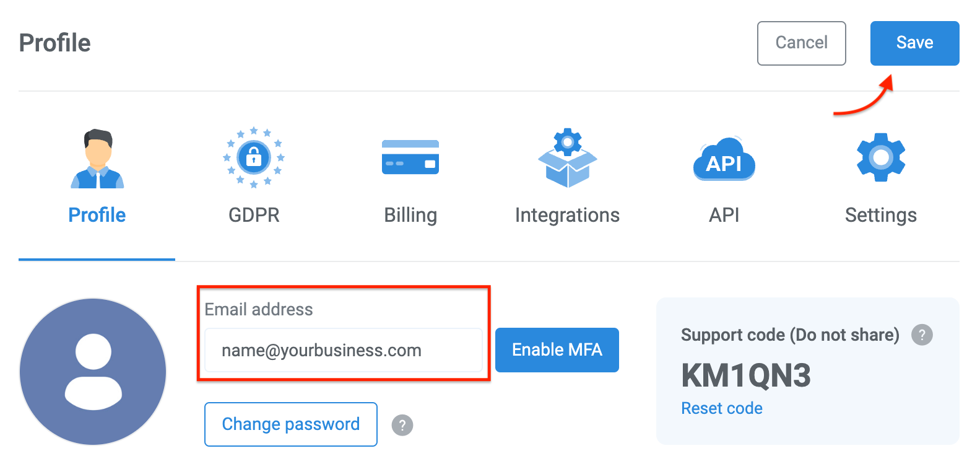Switch to the Billing tab
Screen dimensions: 980x469
tap(410, 215)
